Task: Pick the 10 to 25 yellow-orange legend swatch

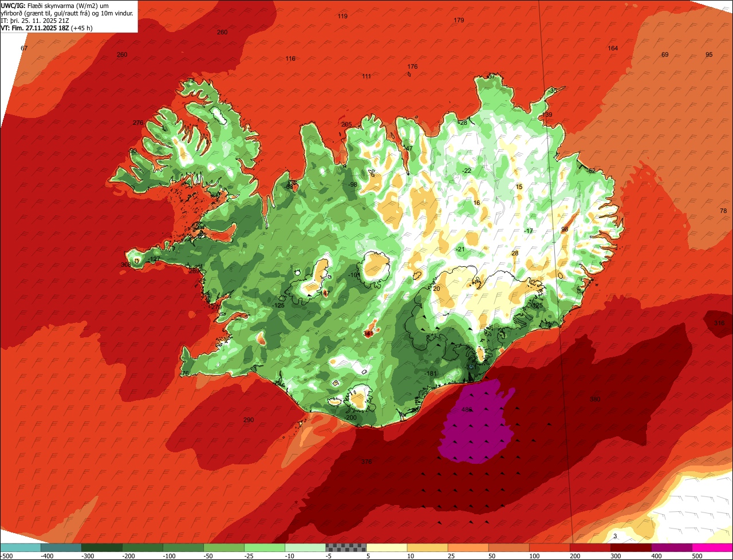Action: (x=427, y=547)
